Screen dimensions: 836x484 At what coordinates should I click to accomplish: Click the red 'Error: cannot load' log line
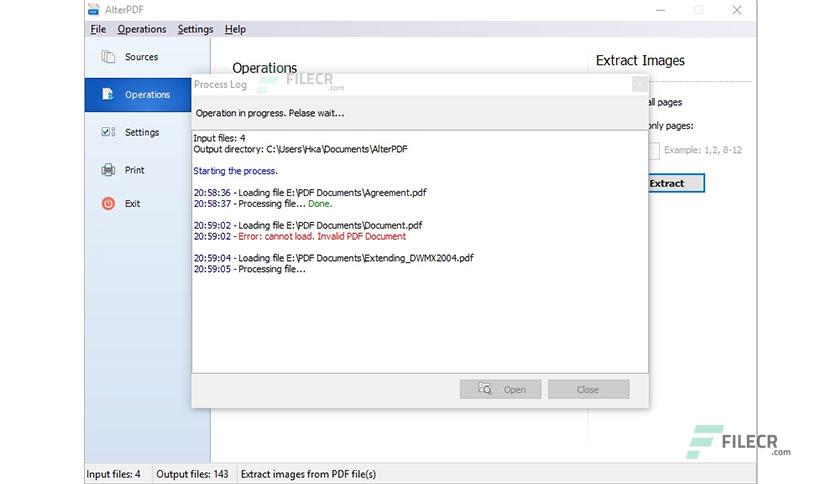(322, 236)
